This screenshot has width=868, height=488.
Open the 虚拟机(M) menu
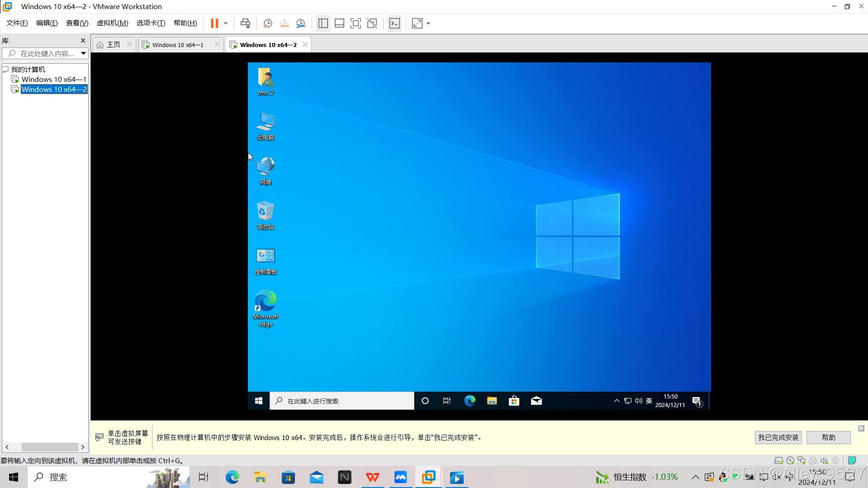click(x=112, y=23)
